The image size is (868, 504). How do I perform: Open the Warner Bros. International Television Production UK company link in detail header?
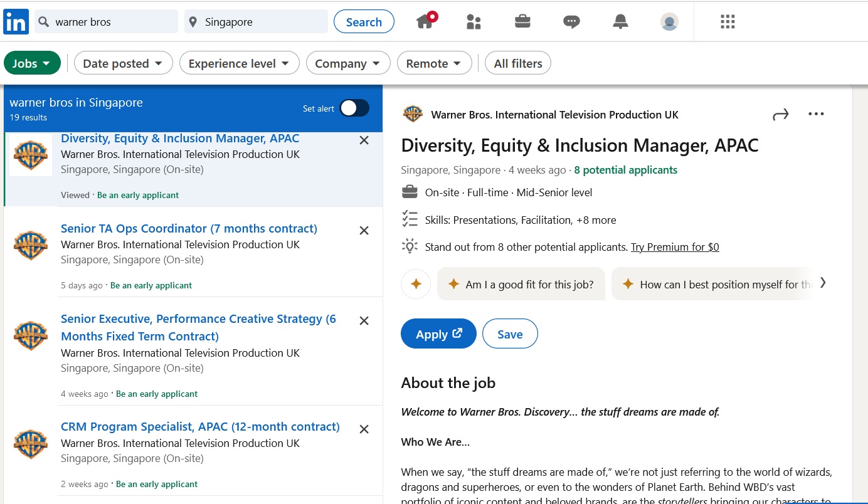coord(554,115)
